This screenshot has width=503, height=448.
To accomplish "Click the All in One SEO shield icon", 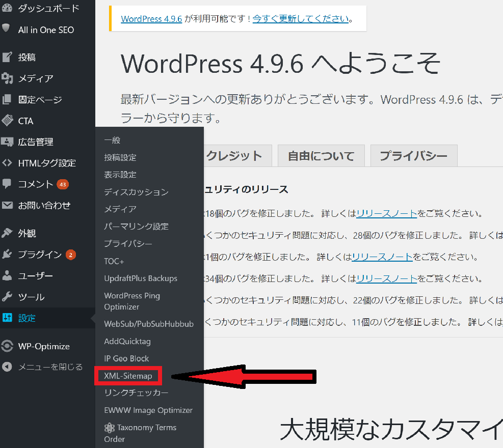I will coord(7,28).
